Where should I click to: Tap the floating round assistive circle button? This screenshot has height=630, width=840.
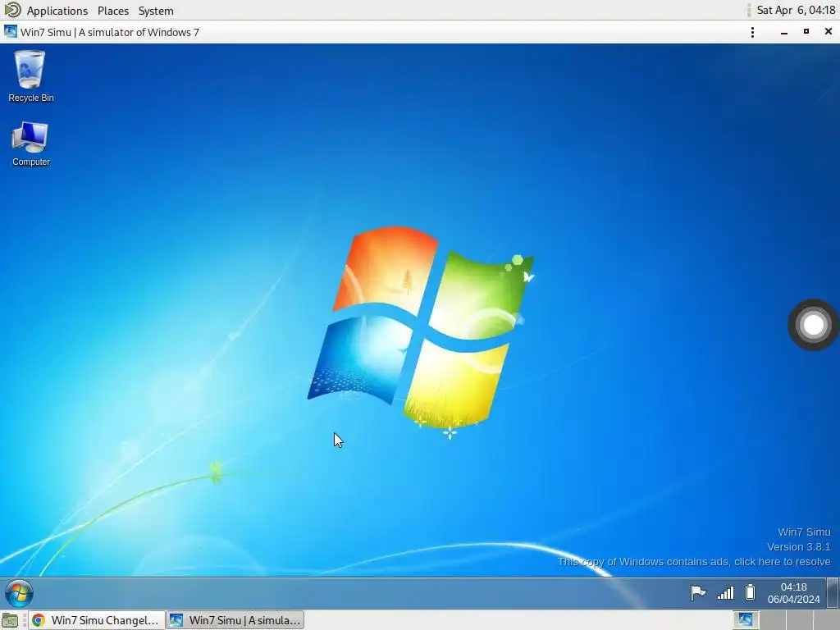point(813,325)
